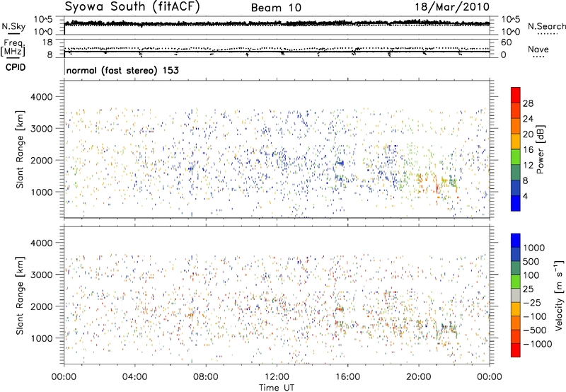Click the '2000' tick on the Velocity panel axis

coord(42,306)
